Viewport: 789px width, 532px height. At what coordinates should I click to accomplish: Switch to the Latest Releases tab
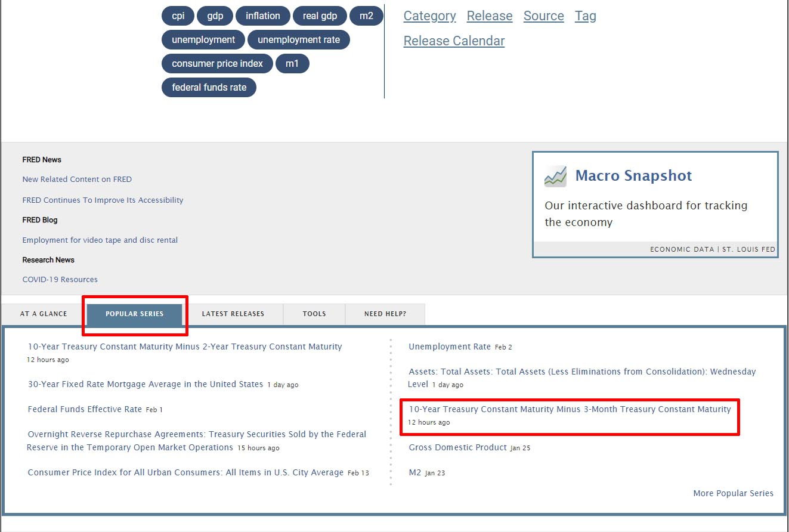tap(233, 314)
